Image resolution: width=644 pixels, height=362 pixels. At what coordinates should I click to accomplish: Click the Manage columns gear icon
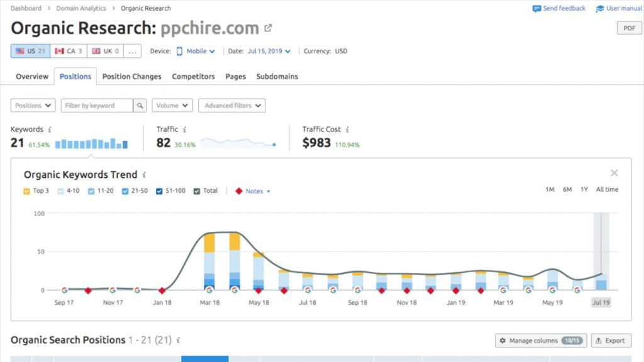click(x=502, y=341)
